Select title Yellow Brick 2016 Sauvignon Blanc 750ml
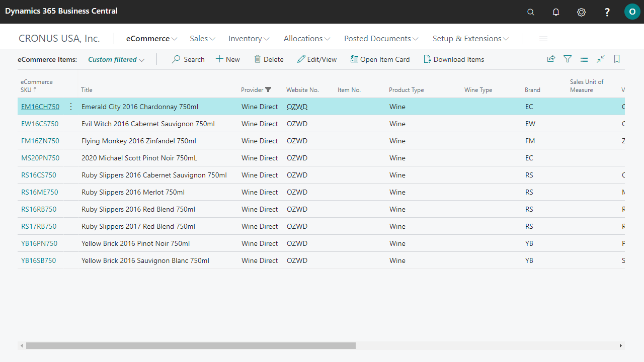 coord(145,260)
